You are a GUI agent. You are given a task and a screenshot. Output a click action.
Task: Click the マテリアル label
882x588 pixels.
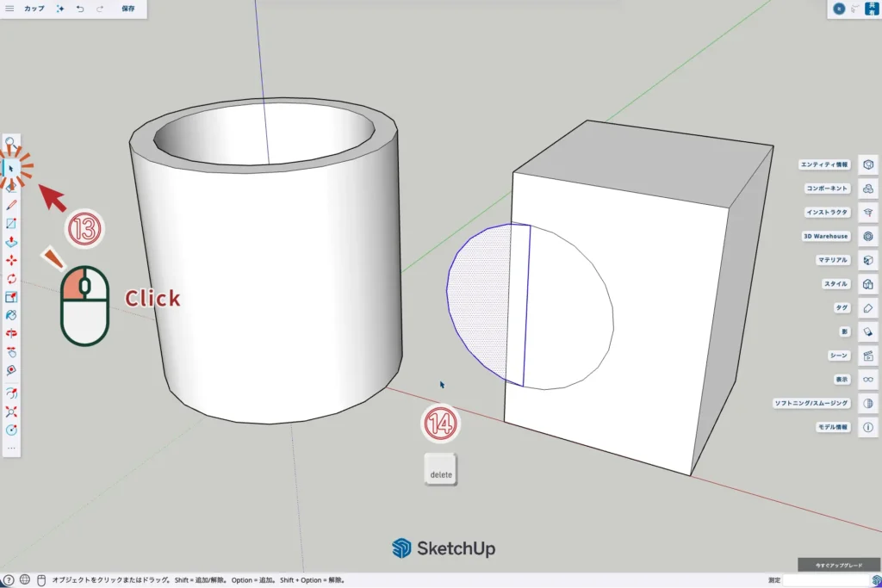(833, 260)
